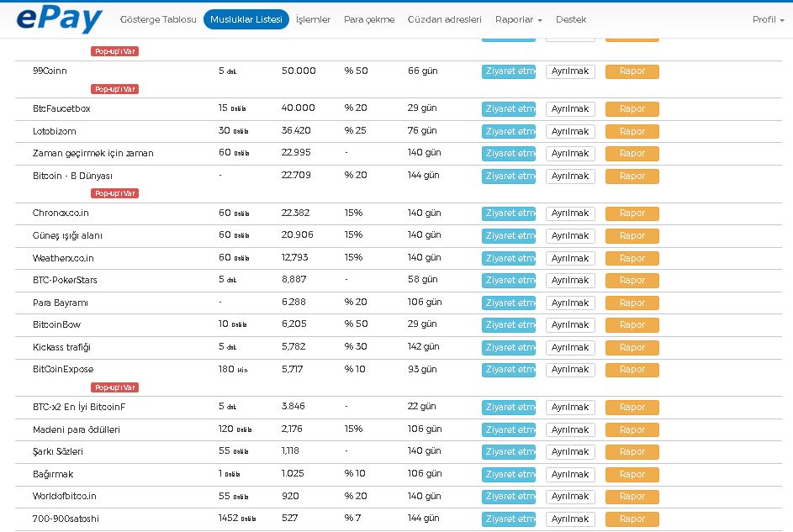Visit the BitcoinBow faucet

(x=508, y=325)
